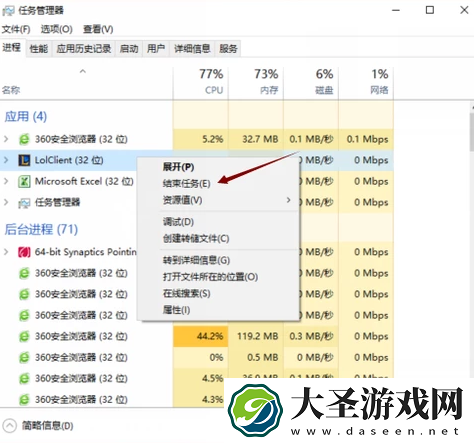Sort by the 1% 网络 column header
Viewport: 474px width, 443px height.
point(366,82)
